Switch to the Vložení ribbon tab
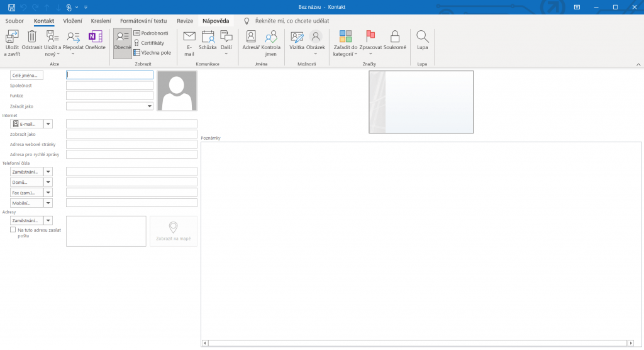The image size is (644, 350). (72, 21)
